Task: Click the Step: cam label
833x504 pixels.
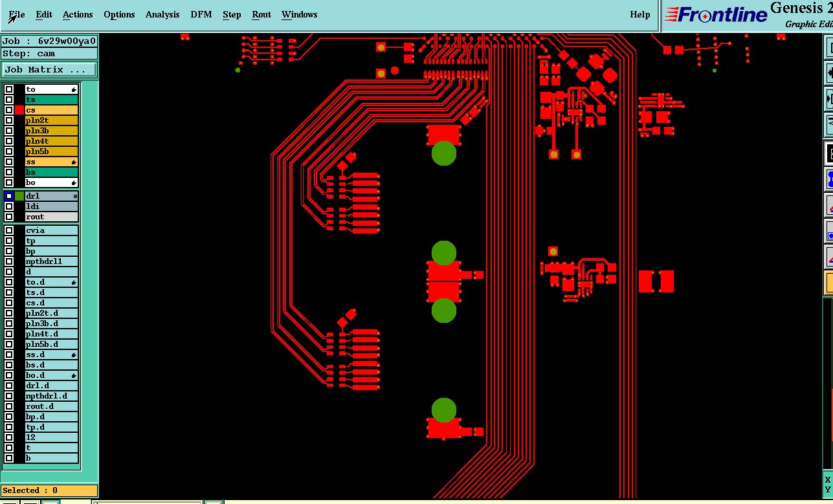Action: click(x=49, y=54)
